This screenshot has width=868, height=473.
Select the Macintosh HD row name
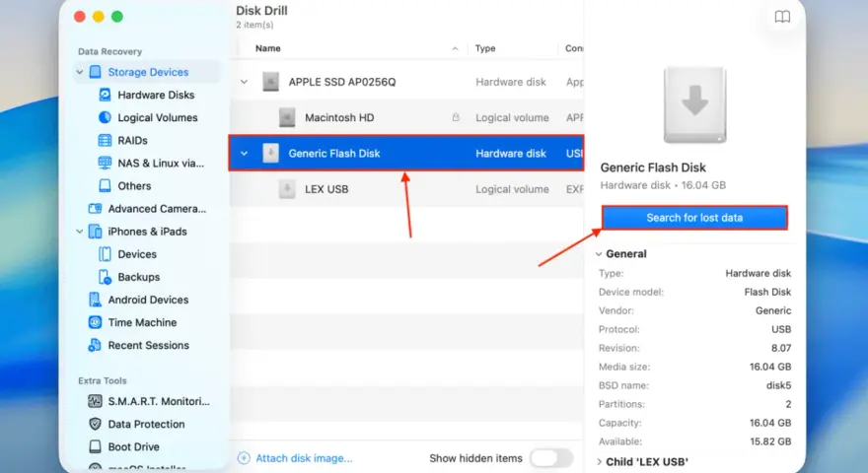339,117
